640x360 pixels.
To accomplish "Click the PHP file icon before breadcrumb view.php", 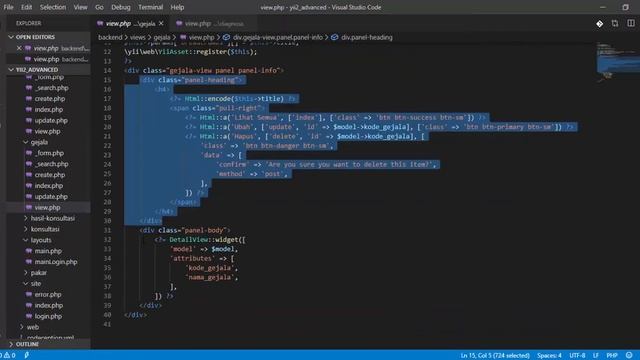I will click(183, 37).
